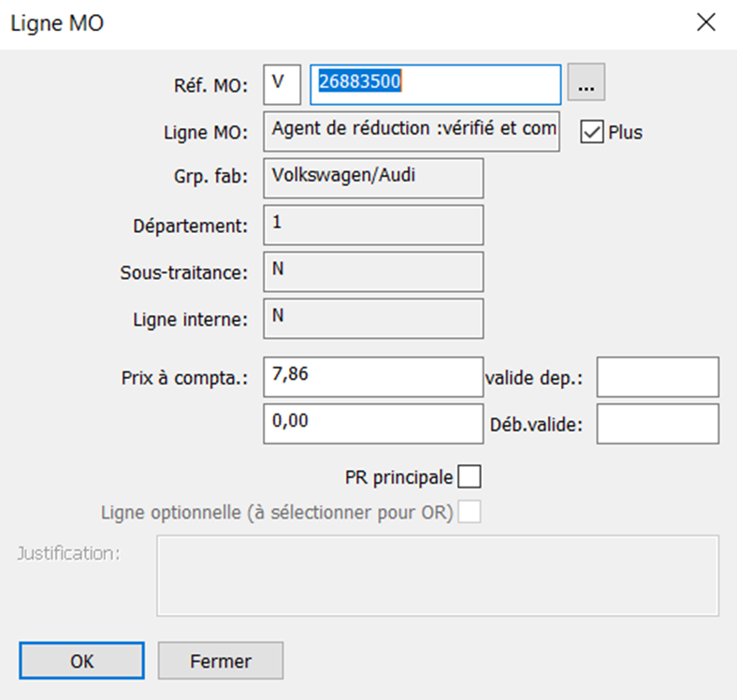
Task: Edit the Prix à compta. value 7,86
Action: [373, 377]
